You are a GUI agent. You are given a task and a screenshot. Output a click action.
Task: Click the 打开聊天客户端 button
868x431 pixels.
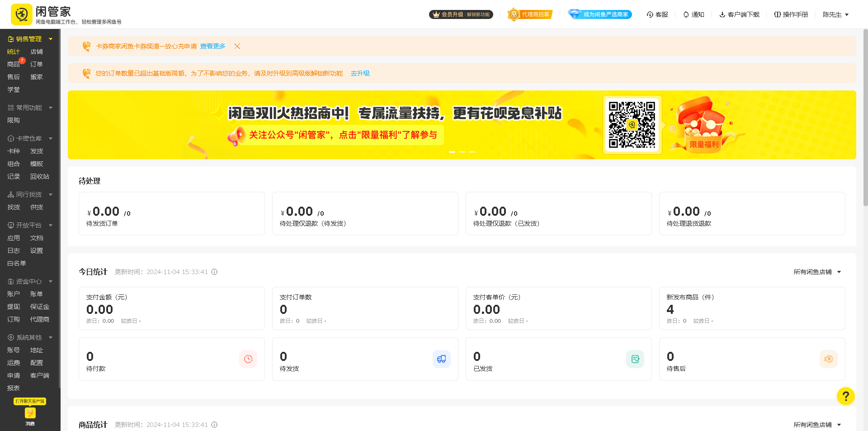click(30, 401)
